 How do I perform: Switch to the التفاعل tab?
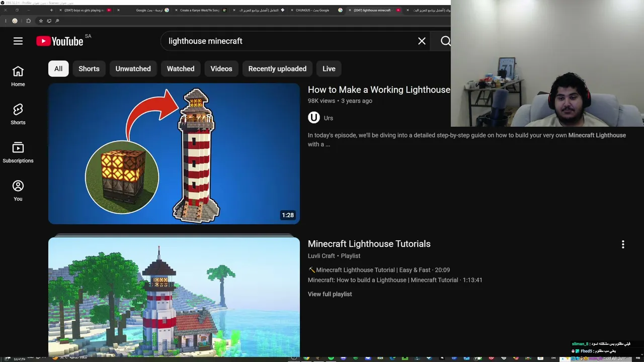(x=260, y=10)
